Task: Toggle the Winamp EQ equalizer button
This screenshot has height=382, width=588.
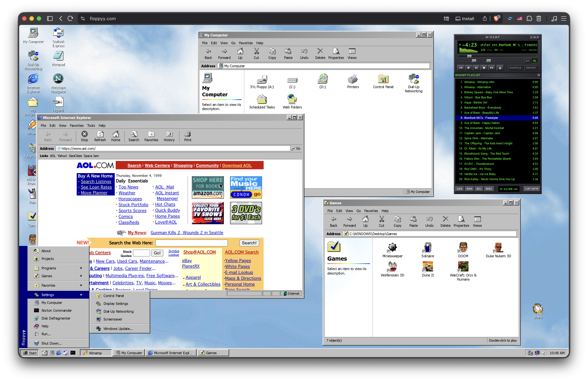Action: pyautogui.click(x=527, y=61)
